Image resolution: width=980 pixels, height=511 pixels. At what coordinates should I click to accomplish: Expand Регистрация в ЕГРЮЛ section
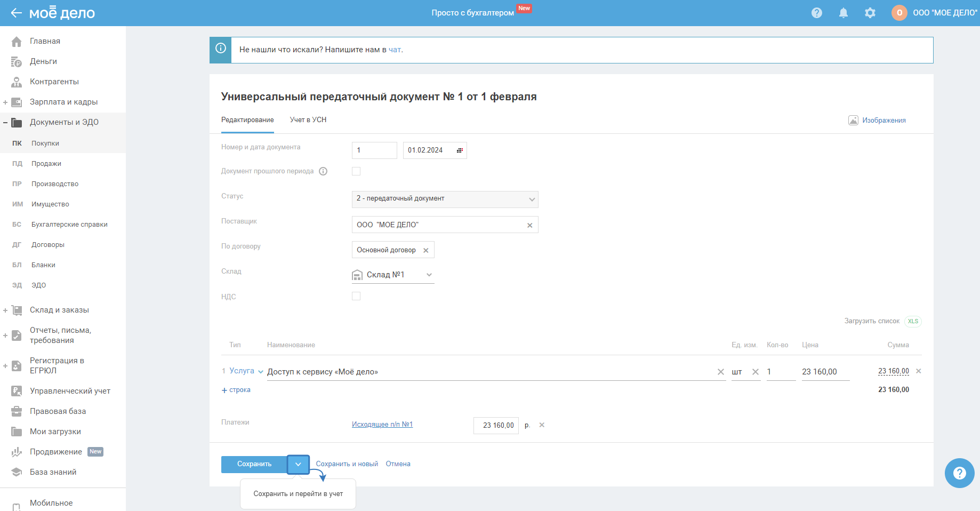pyautogui.click(x=5, y=366)
